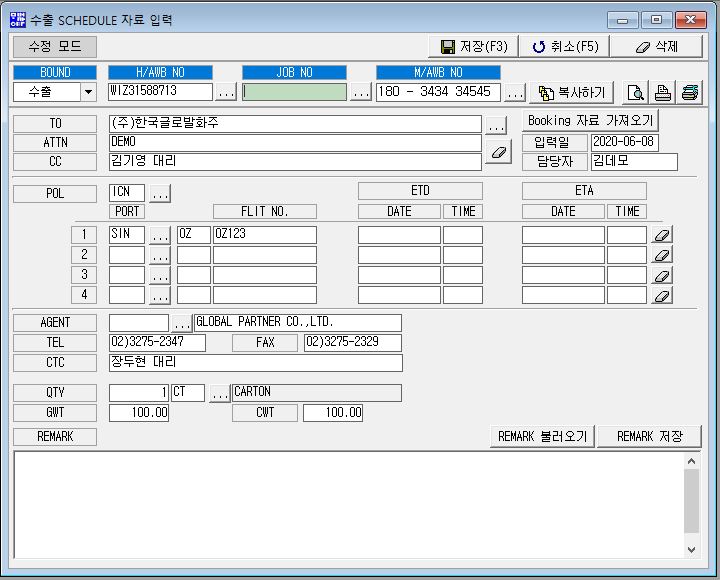Click the QTY unit code field CT

188,393
